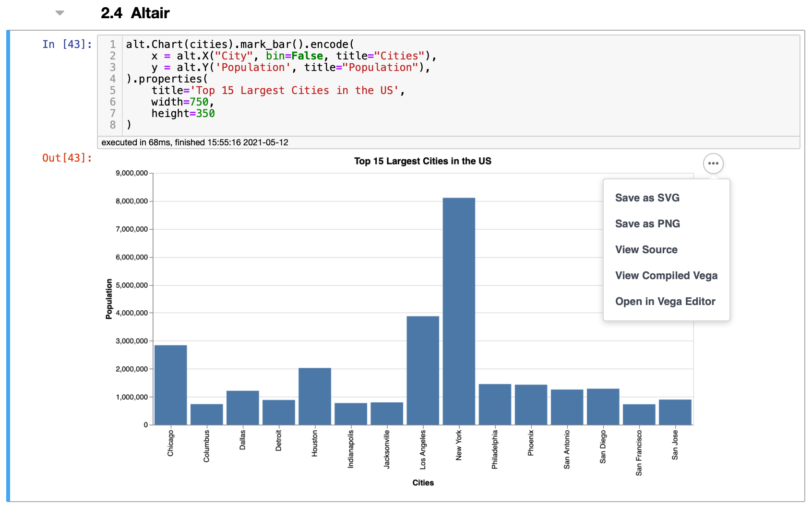Select Save as PNG option
This screenshot has height=517, width=812.
tap(647, 224)
